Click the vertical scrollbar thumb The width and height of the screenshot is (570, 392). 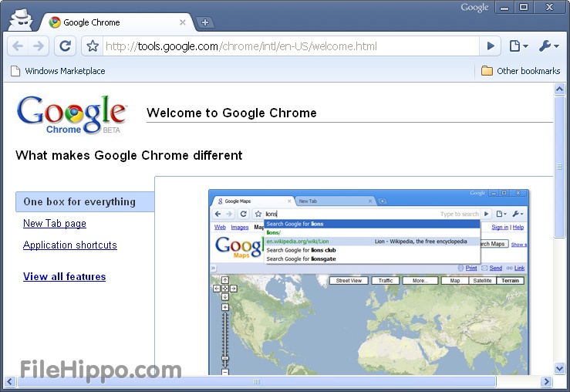559,167
